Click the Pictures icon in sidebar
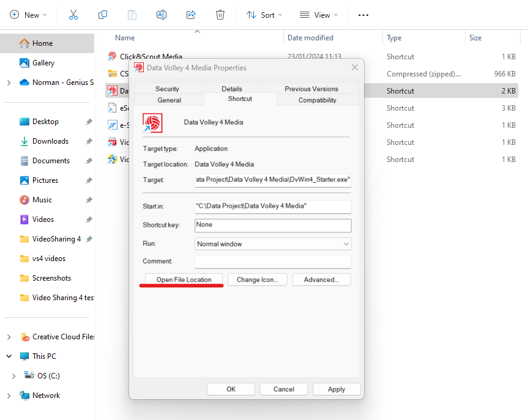 (24, 180)
